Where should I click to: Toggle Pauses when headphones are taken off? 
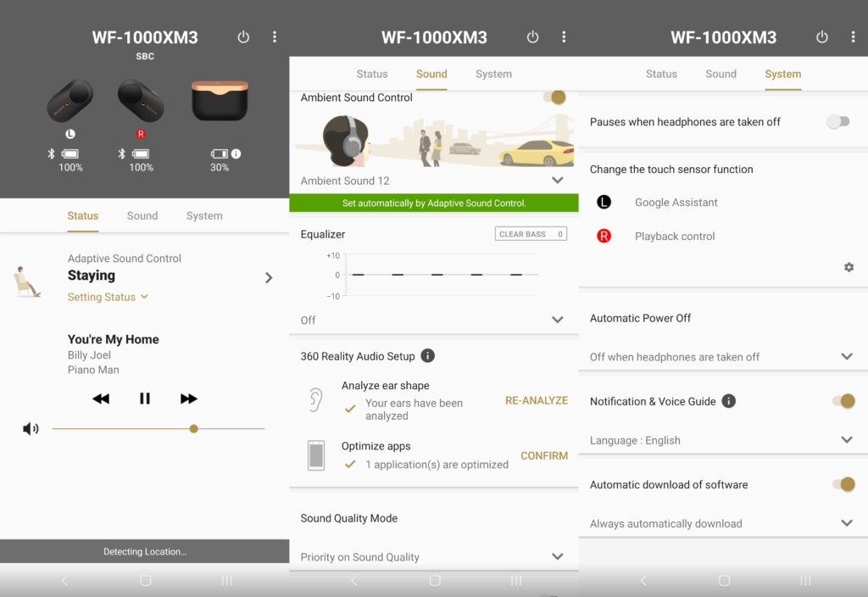tap(838, 122)
